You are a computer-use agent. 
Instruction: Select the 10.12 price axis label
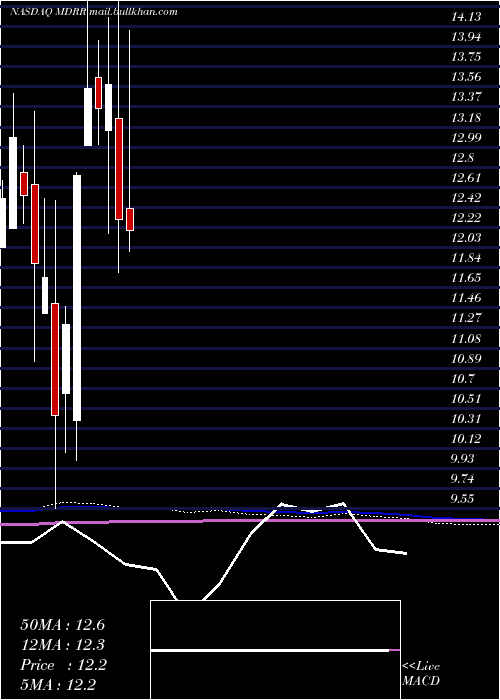[x=466, y=440]
